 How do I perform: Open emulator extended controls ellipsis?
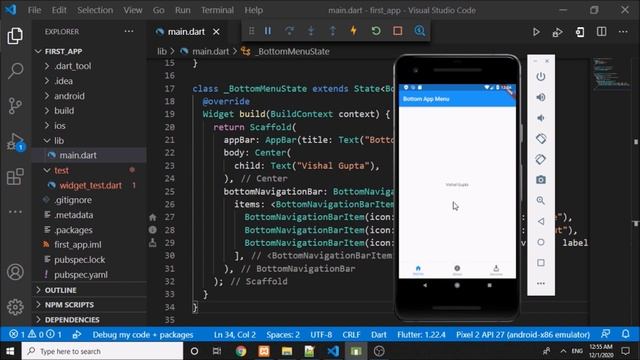(541, 283)
